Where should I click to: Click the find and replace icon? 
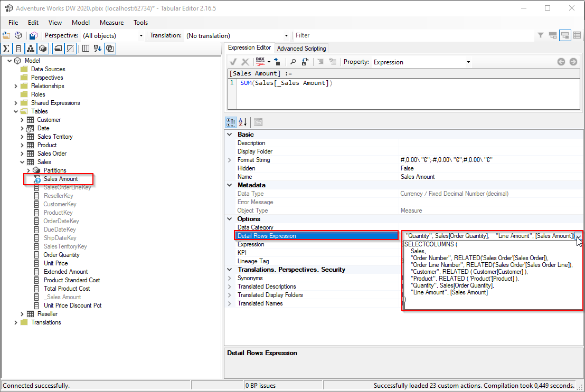point(305,62)
